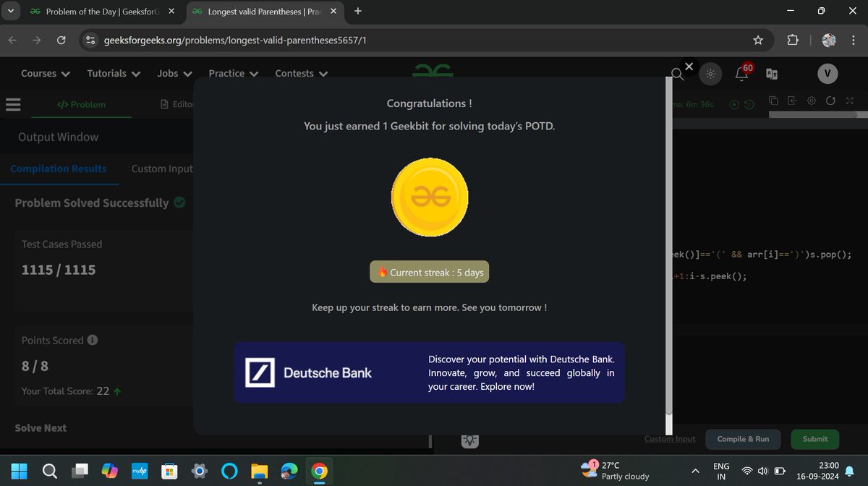The height and width of the screenshot is (486, 868).
Task: Open the Windows taskbar Search icon
Action: (x=50, y=471)
